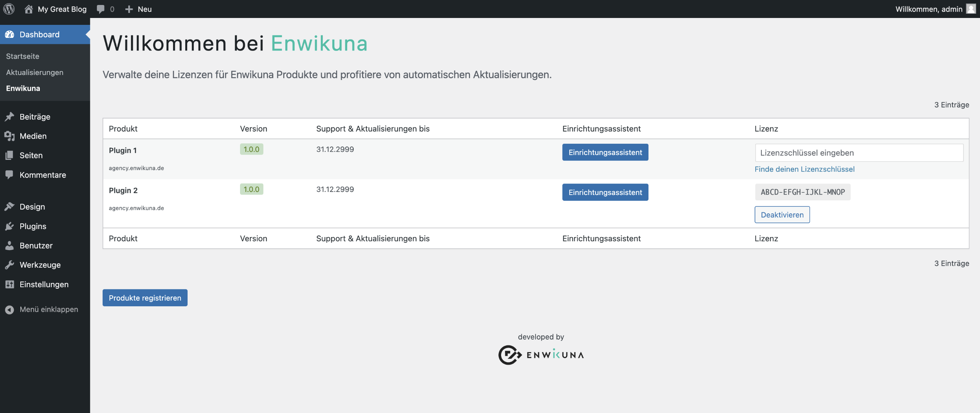Image resolution: width=980 pixels, height=413 pixels.
Task: Click the Plugins plug icon
Action: tap(10, 226)
